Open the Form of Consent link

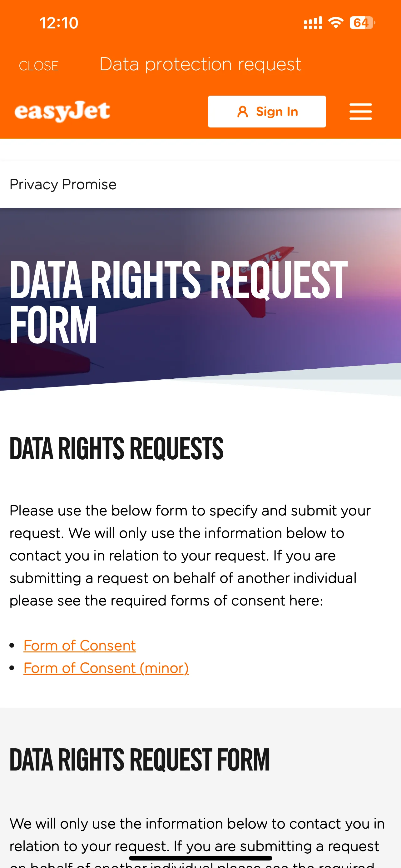(x=79, y=645)
